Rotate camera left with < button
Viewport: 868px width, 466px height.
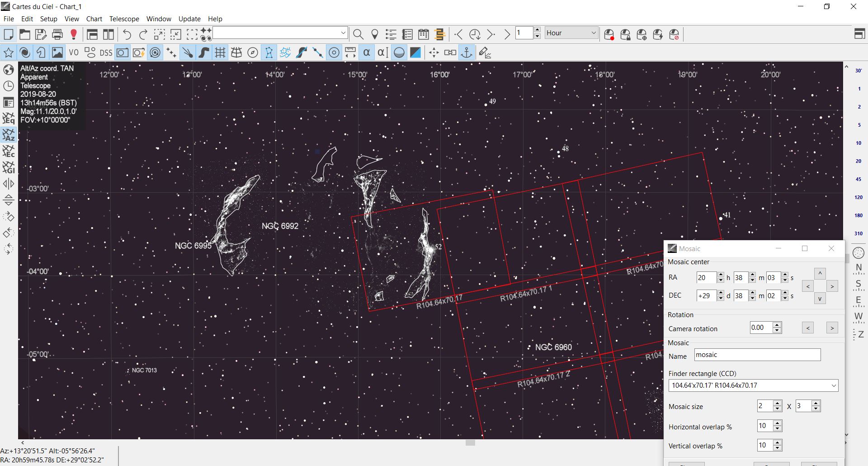click(x=808, y=328)
